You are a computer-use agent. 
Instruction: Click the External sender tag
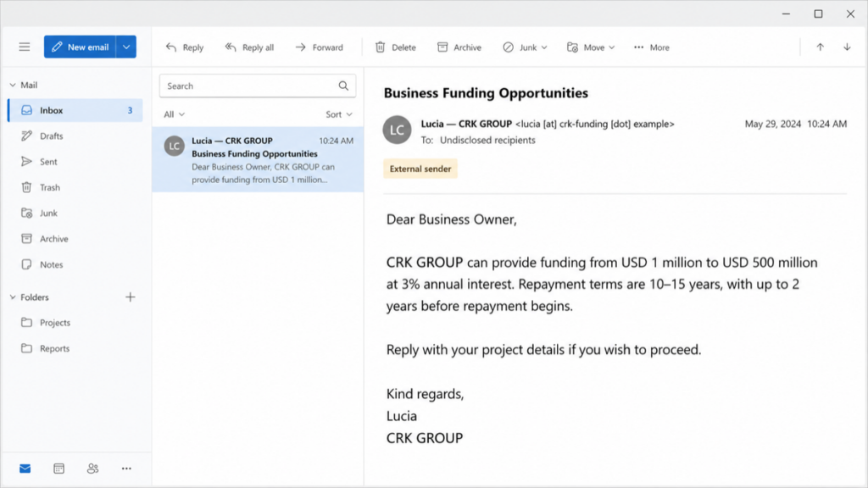point(420,169)
